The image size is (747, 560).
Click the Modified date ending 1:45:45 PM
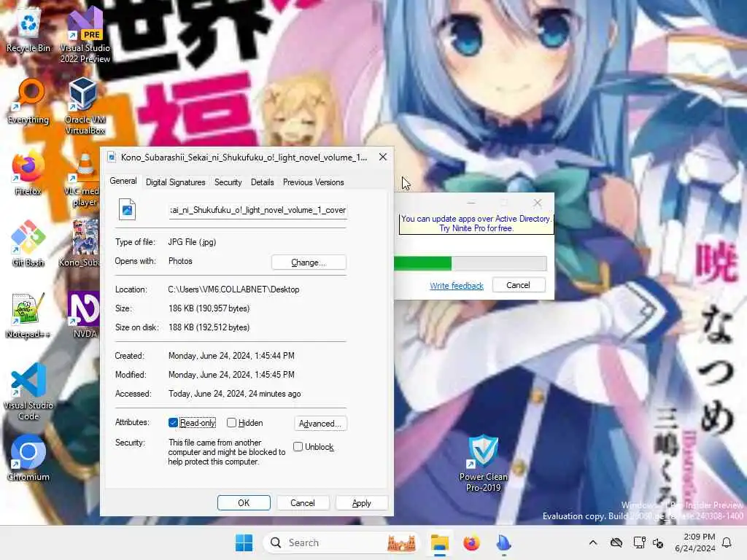231,375
